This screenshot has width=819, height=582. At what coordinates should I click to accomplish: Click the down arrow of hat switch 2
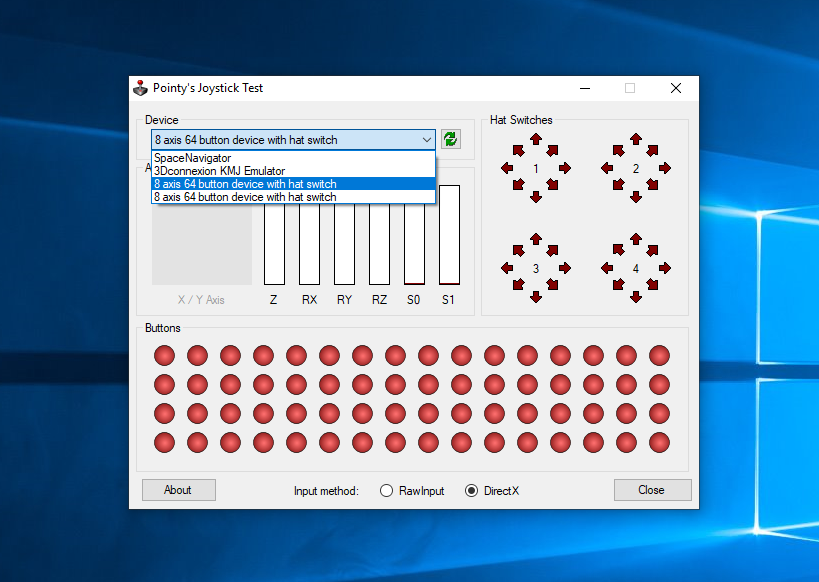(x=636, y=196)
